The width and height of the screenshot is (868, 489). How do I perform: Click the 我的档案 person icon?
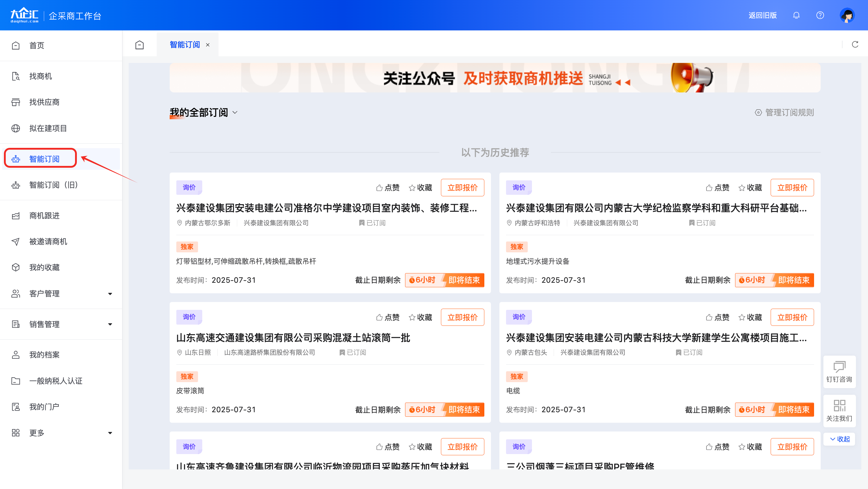tap(15, 355)
